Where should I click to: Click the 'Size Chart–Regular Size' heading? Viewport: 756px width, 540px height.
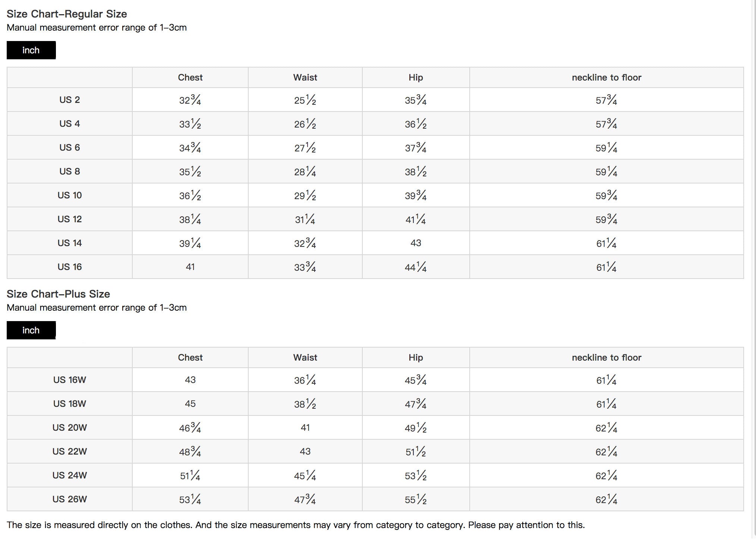(x=67, y=14)
